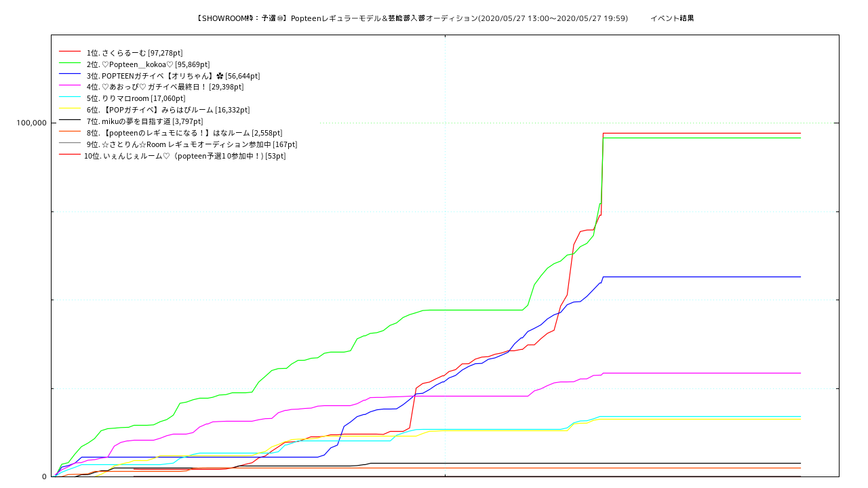The height and width of the screenshot is (488, 868).
Task: Click black line swatch for 7位 legend
Action: (x=70, y=120)
